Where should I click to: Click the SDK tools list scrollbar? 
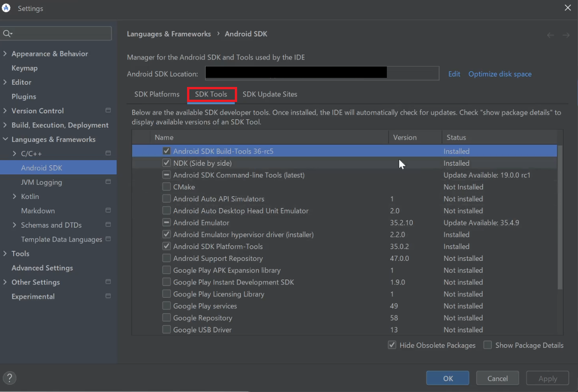pyautogui.click(x=560, y=217)
